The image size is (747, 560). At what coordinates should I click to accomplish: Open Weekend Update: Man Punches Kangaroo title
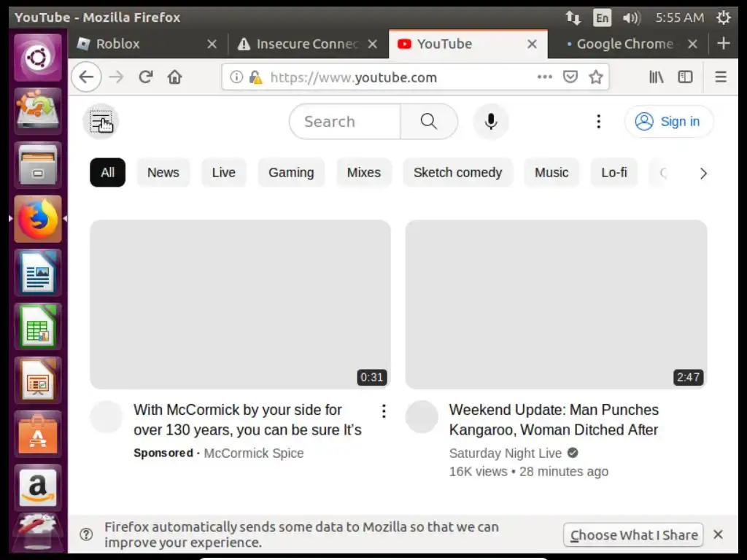[554, 419]
